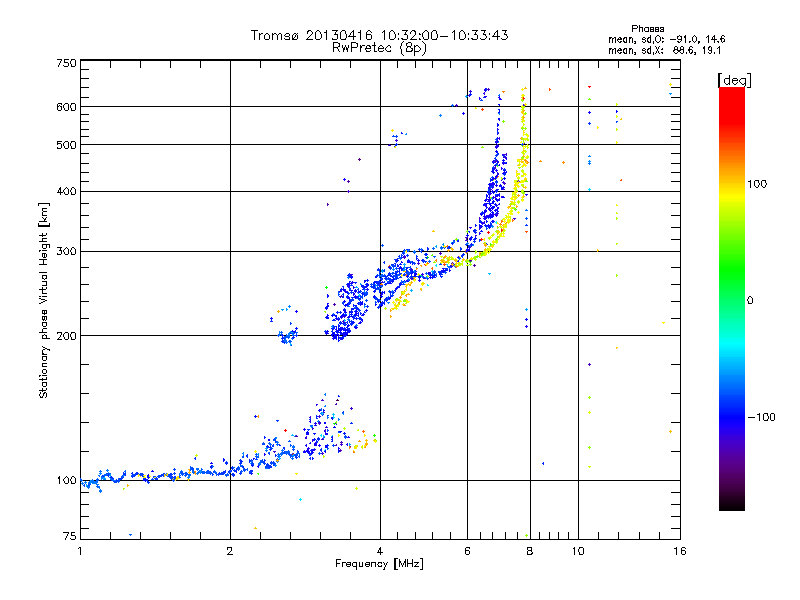The width and height of the screenshot is (800, 600).
Task: Click the 4 MHz tick label on x-axis
Action: [380, 551]
